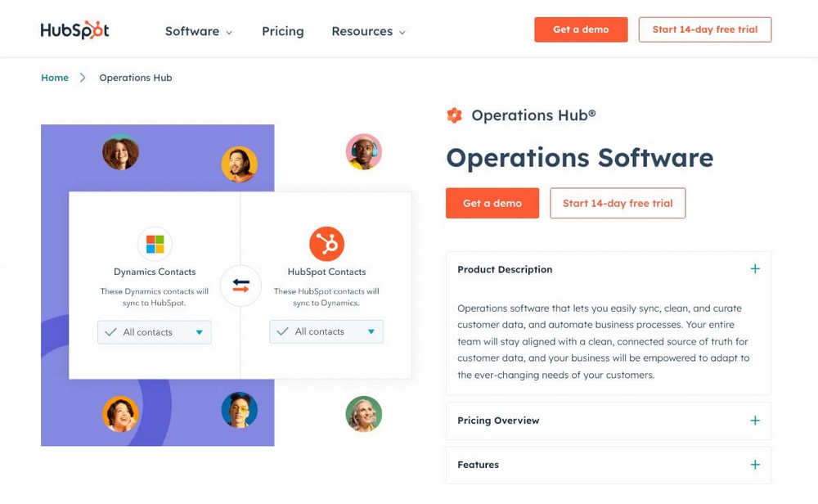Open All contacts dropdown under Dynamics Contacts
Image resolution: width=818 pixels, height=504 pixels.
tap(155, 332)
